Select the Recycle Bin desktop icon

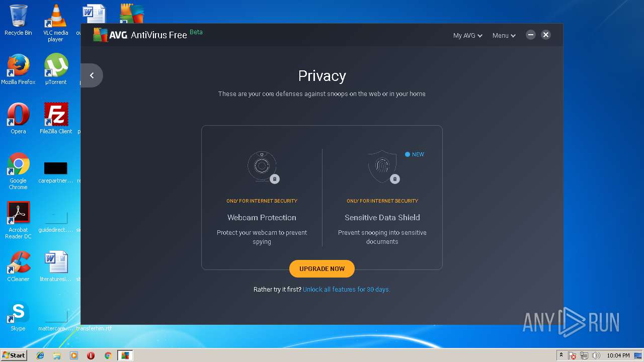(18, 20)
